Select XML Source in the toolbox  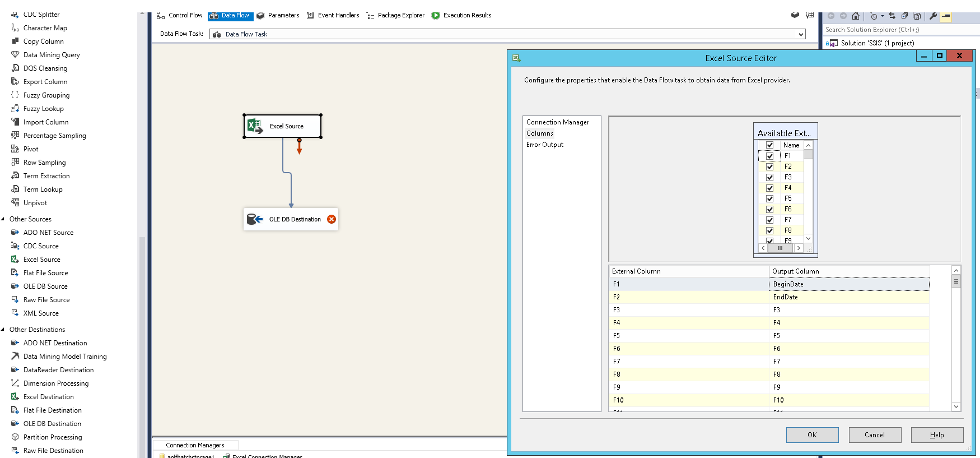click(41, 313)
